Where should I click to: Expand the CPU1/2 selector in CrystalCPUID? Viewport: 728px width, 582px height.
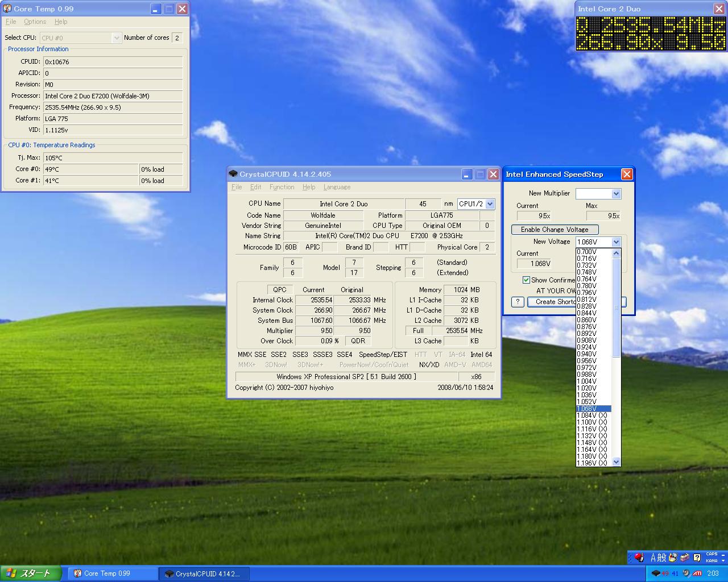tap(490, 203)
